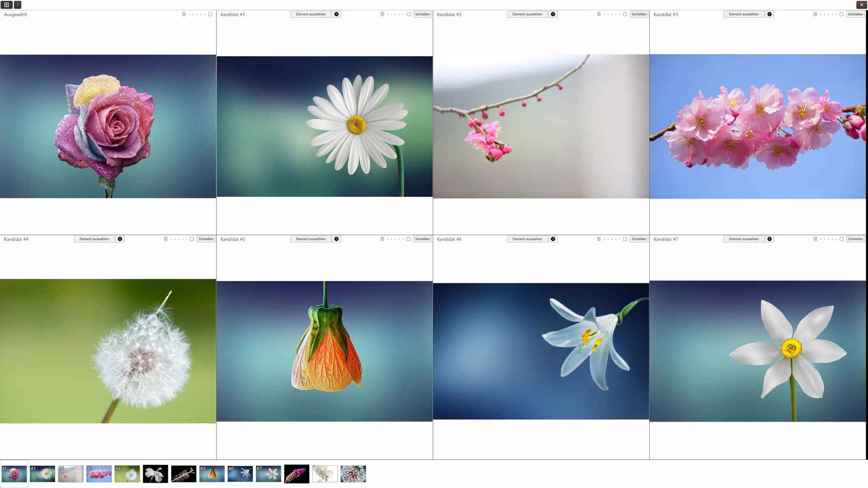The height and width of the screenshot is (488, 868).
Task: Click the round X icon for Kandidat #2
Action: [x=553, y=14]
